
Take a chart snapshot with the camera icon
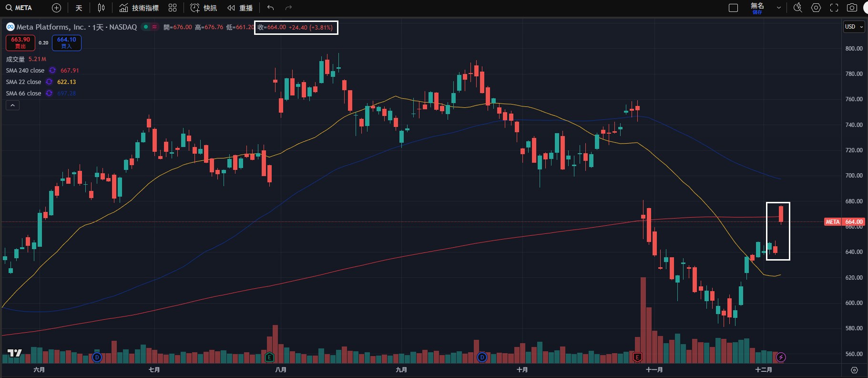point(852,8)
